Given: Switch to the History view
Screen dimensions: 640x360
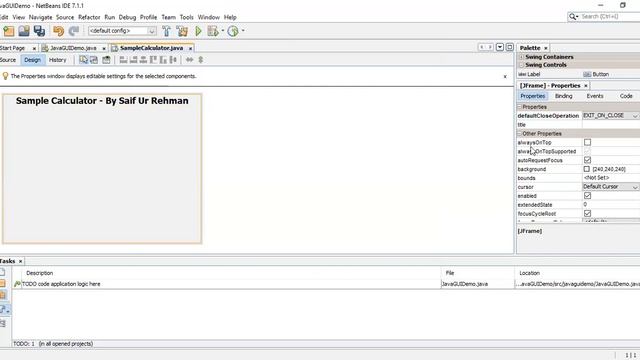Looking at the screenshot, I should [58, 60].
